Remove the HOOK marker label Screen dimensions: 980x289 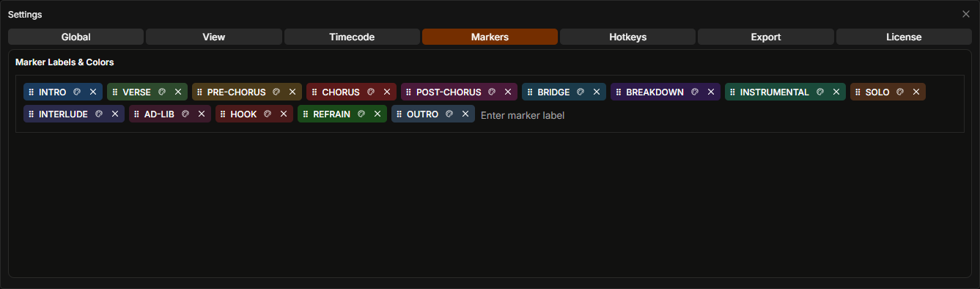(284, 114)
